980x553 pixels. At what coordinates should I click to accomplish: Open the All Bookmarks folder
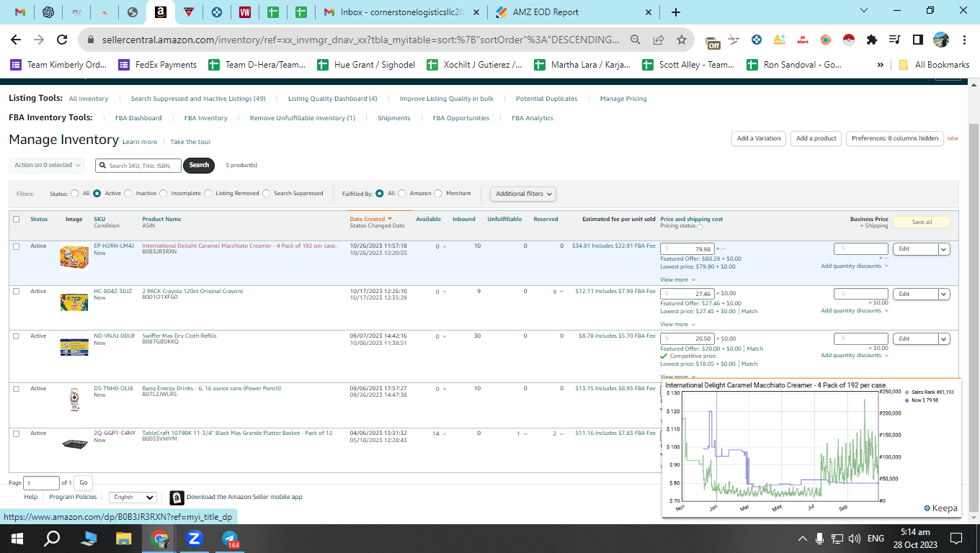pyautogui.click(x=934, y=65)
